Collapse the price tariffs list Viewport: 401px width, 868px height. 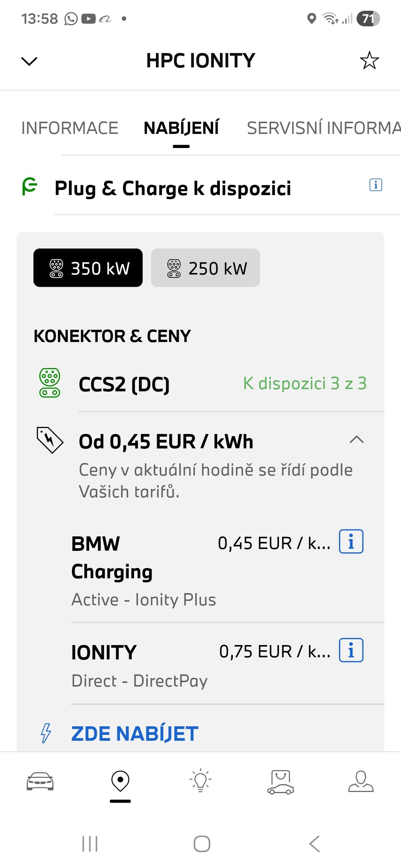356,440
